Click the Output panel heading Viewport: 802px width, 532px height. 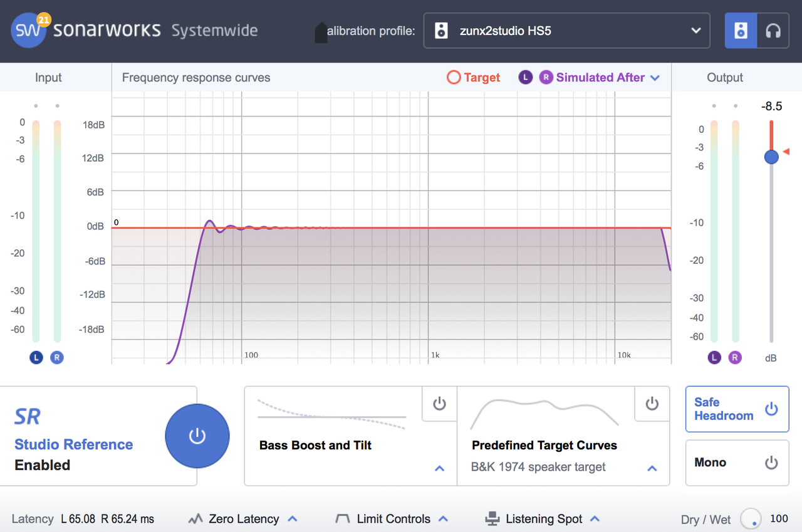pyautogui.click(x=725, y=78)
